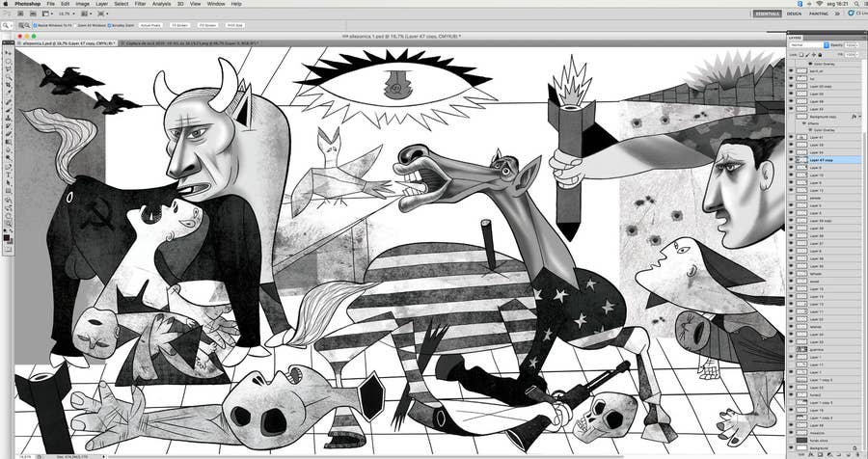Click the foreground color swatch

tap(7, 237)
